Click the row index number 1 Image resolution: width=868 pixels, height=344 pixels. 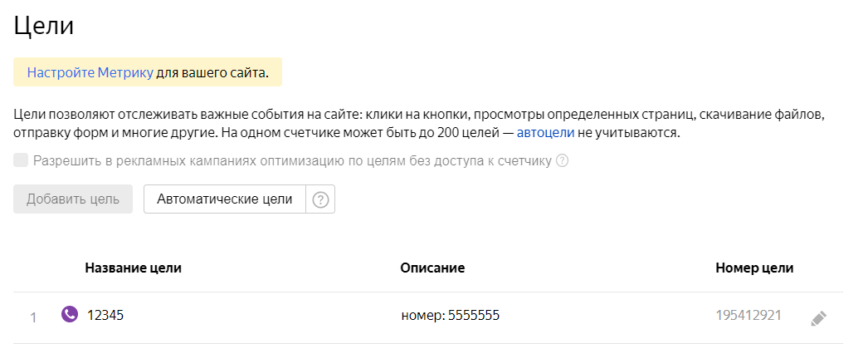[x=33, y=317]
